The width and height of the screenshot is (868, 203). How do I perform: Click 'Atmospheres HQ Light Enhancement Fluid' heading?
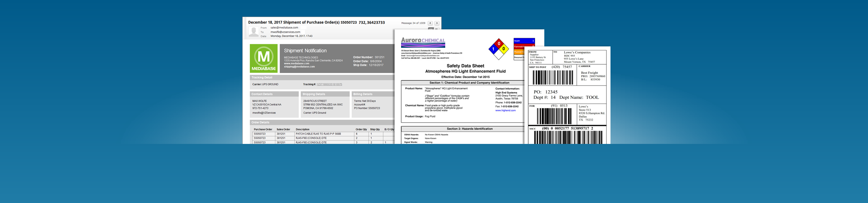(x=465, y=71)
